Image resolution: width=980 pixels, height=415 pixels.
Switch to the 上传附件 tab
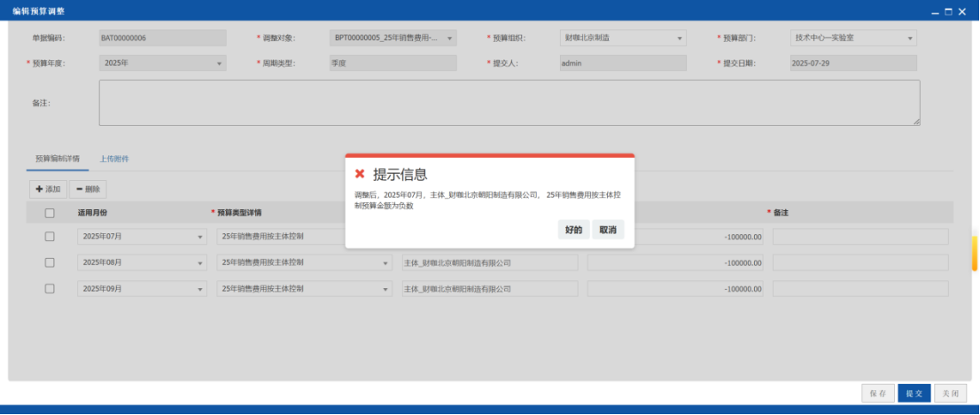click(114, 159)
